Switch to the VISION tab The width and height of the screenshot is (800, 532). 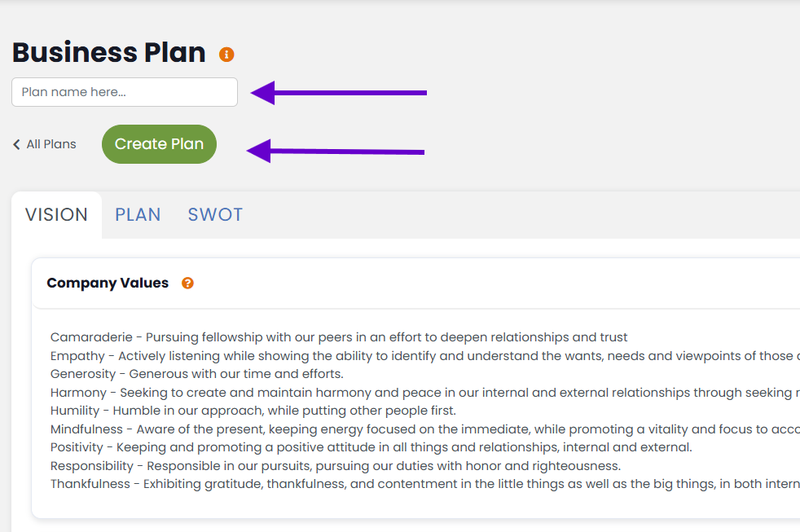(x=56, y=215)
